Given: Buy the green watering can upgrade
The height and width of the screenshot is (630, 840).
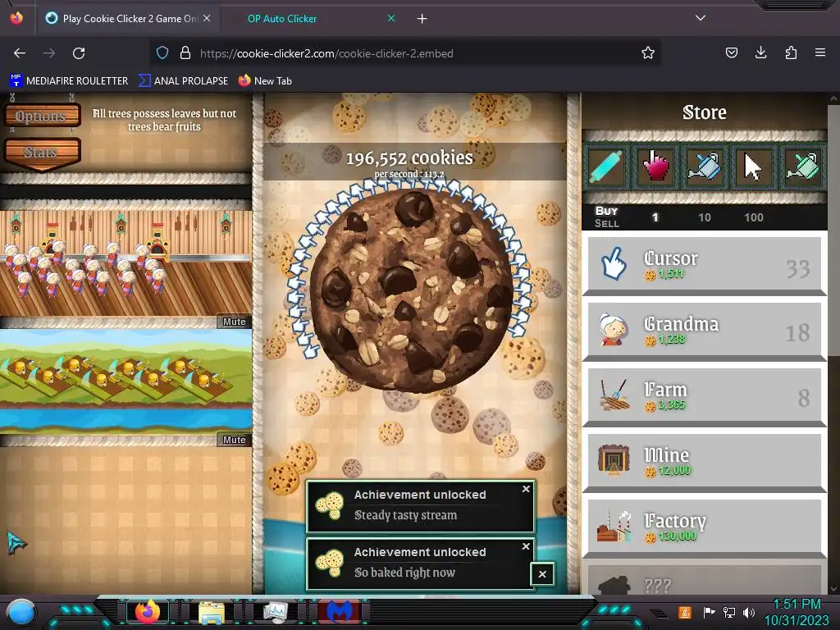Looking at the screenshot, I should point(801,167).
